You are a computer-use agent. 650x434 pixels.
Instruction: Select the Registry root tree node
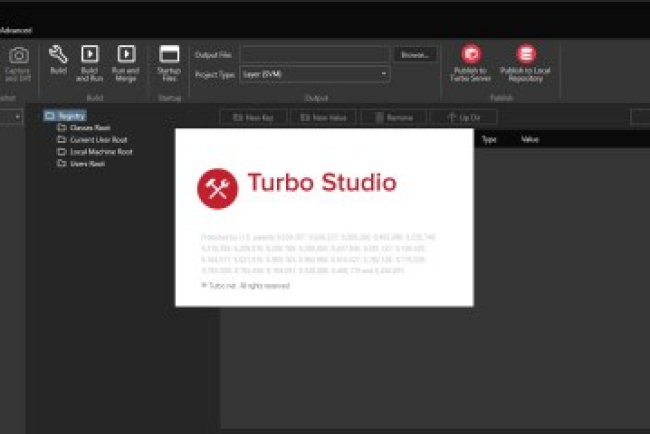click(65, 116)
